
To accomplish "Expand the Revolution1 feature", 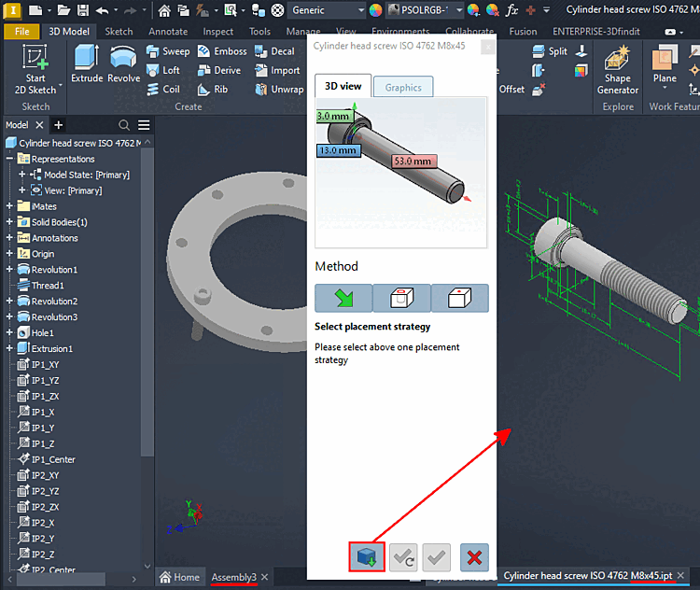I will (9, 269).
